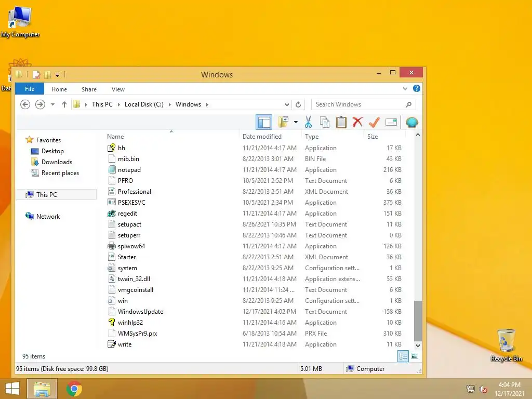Click the Paste clipboard toolbar icon
532x399 pixels.
coord(341,122)
